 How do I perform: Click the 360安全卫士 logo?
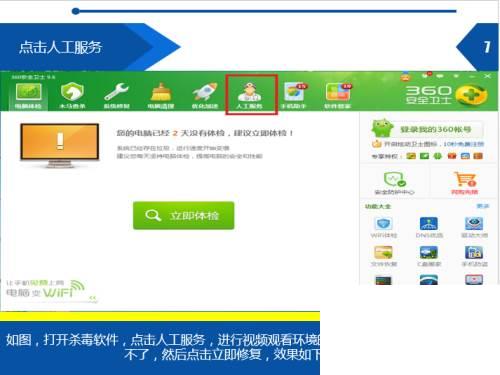[x=446, y=95]
